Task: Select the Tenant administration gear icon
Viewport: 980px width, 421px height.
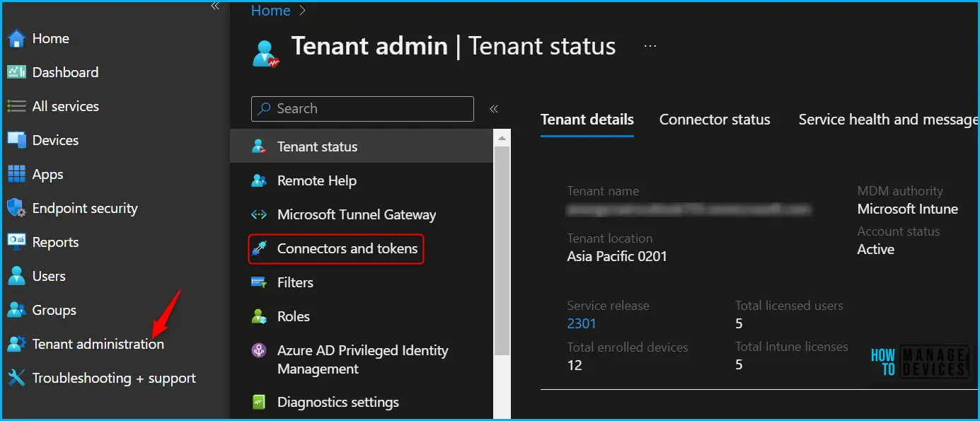Action: 16,344
